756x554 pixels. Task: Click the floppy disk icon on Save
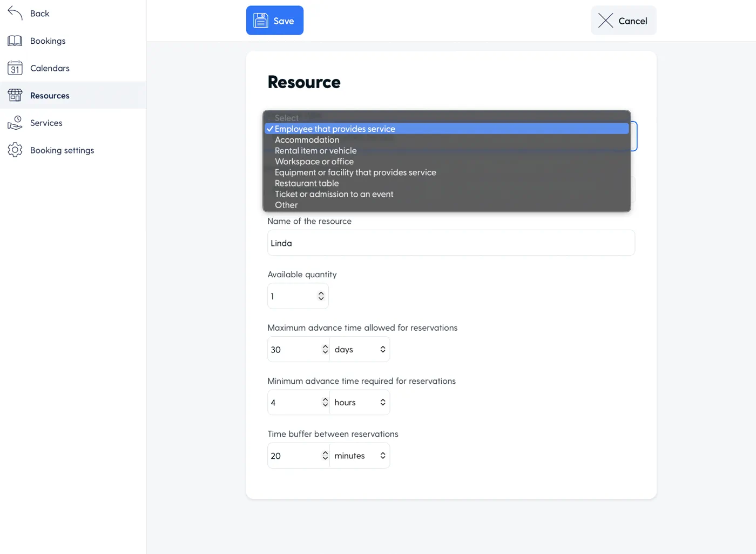click(x=261, y=21)
